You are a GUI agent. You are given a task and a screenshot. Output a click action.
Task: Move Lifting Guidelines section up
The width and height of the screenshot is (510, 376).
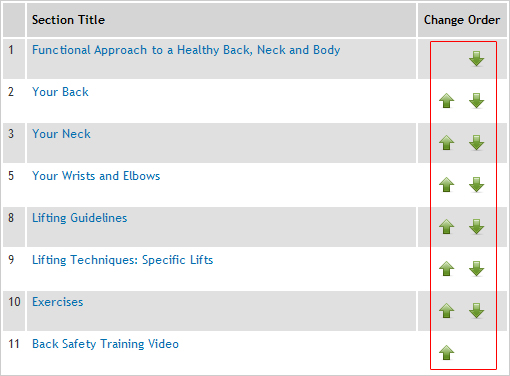coord(447,227)
